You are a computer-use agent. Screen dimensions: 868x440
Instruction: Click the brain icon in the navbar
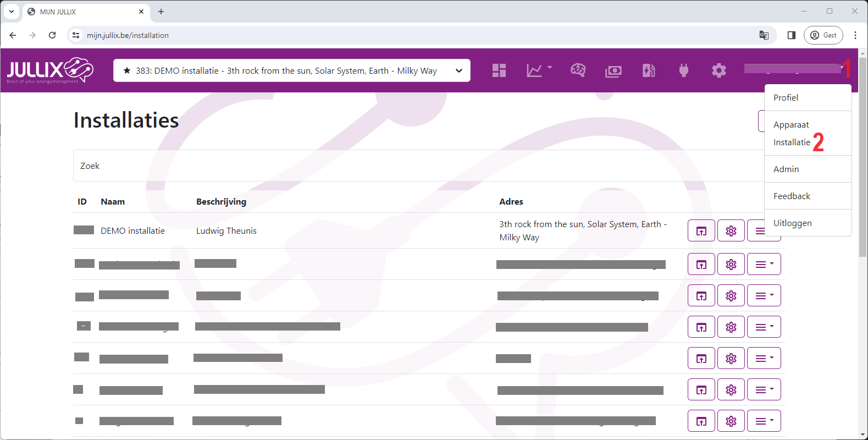[578, 70]
